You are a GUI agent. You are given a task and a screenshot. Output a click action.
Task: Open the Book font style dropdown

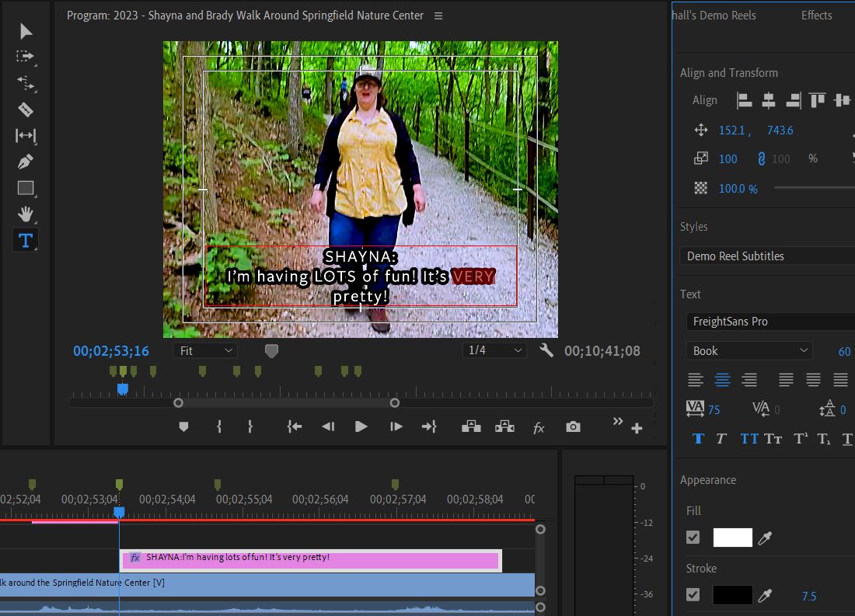click(749, 350)
